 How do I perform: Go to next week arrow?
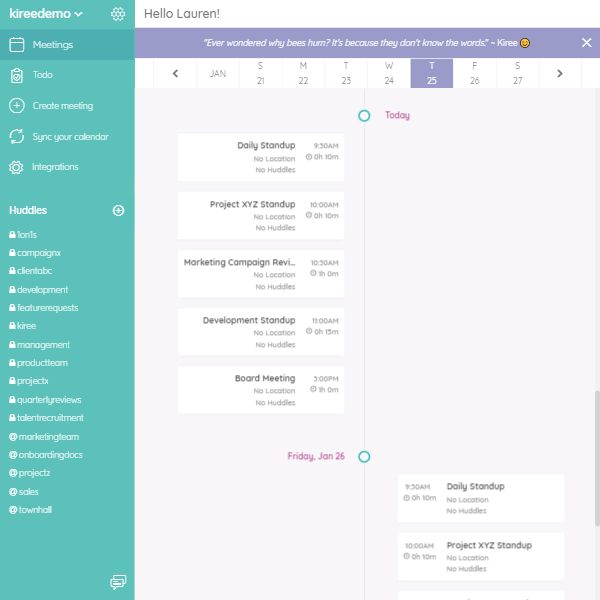pos(560,73)
